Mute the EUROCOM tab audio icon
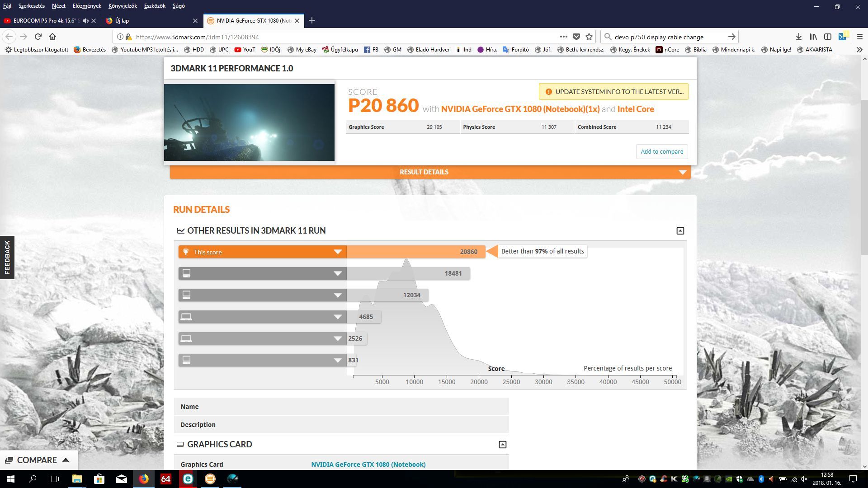868x488 pixels. point(85,21)
